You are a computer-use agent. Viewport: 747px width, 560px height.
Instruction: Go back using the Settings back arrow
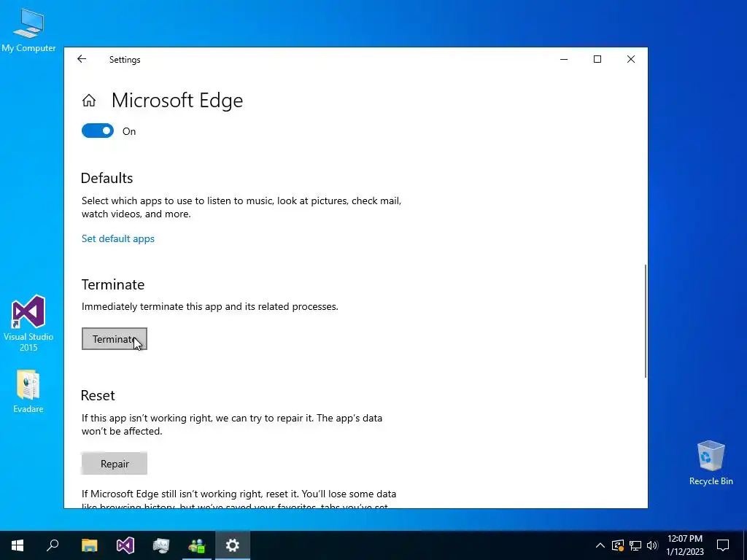click(82, 59)
